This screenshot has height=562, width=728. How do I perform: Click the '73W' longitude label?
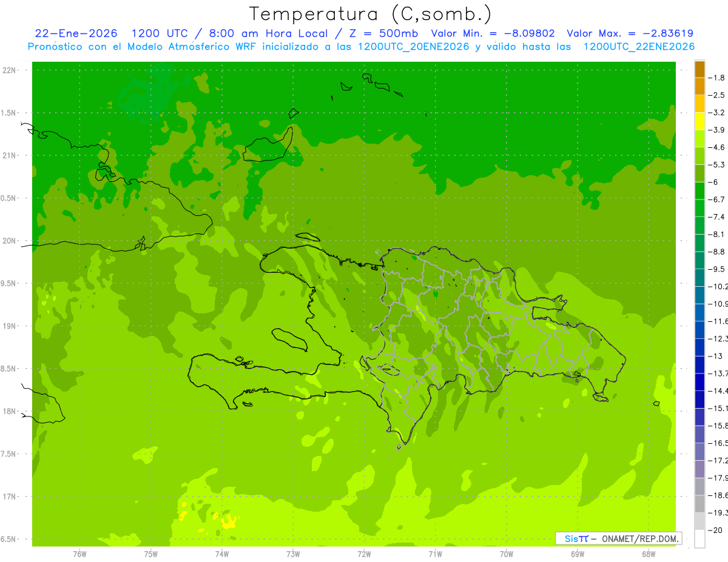tap(293, 554)
